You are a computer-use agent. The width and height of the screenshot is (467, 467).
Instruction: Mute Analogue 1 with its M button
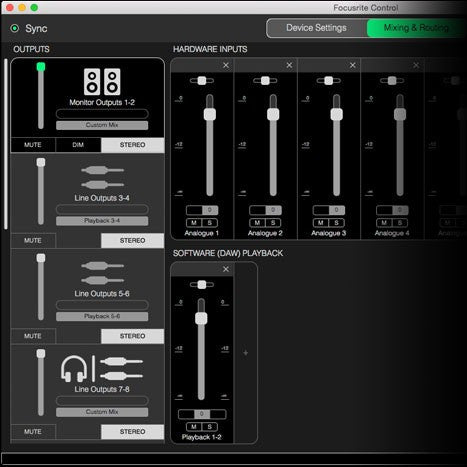pos(194,223)
